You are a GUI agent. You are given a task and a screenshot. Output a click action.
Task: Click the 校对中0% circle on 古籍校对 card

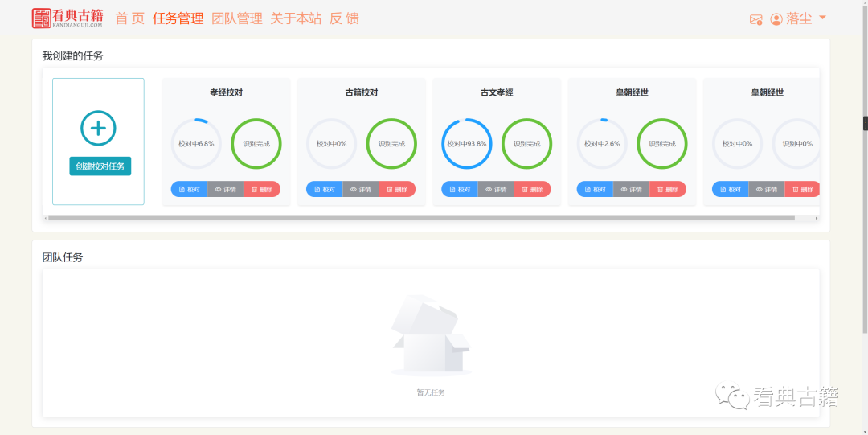pyautogui.click(x=332, y=143)
